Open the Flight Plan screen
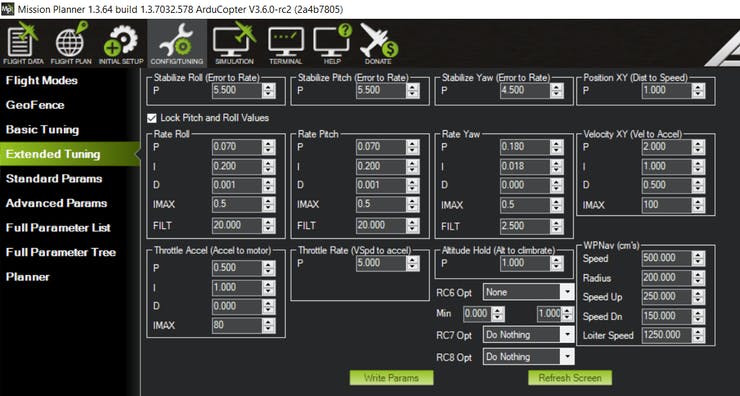740x396 pixels. [x=72, y=43]
